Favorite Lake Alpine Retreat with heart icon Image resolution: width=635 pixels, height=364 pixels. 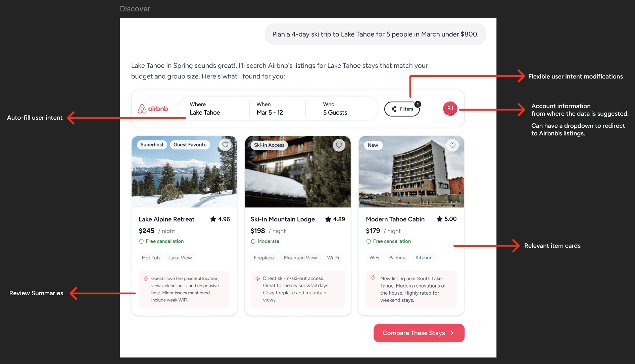225,145
